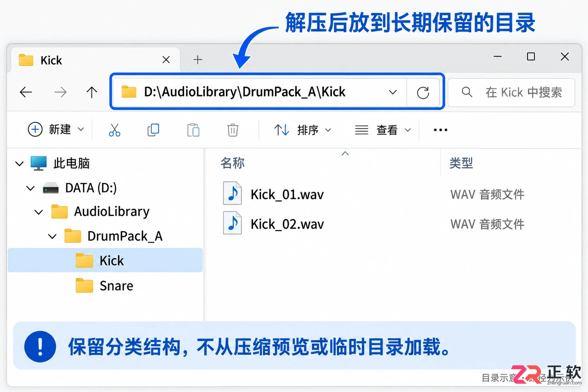Image resolution: width=588 pixels, height=392 pixels.
Task: Collapse the AudioLibrary tree chevron
Action: pyautogui.click(x=39, y=212)
